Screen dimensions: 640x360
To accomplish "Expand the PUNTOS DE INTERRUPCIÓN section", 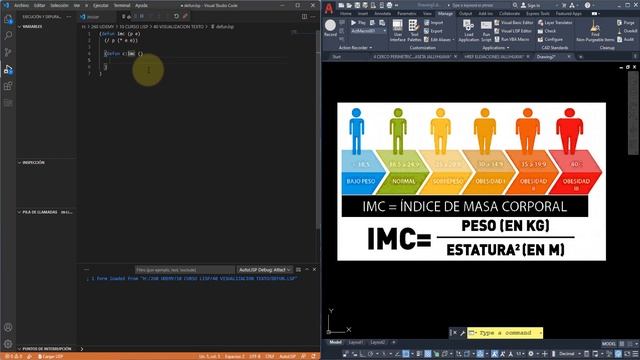I will (x=47, y=349).
